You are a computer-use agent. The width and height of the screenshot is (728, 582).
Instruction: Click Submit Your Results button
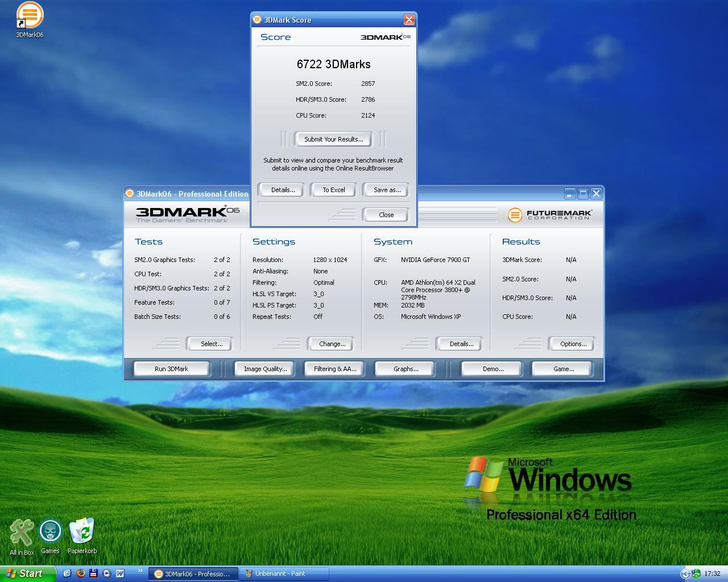333,139
